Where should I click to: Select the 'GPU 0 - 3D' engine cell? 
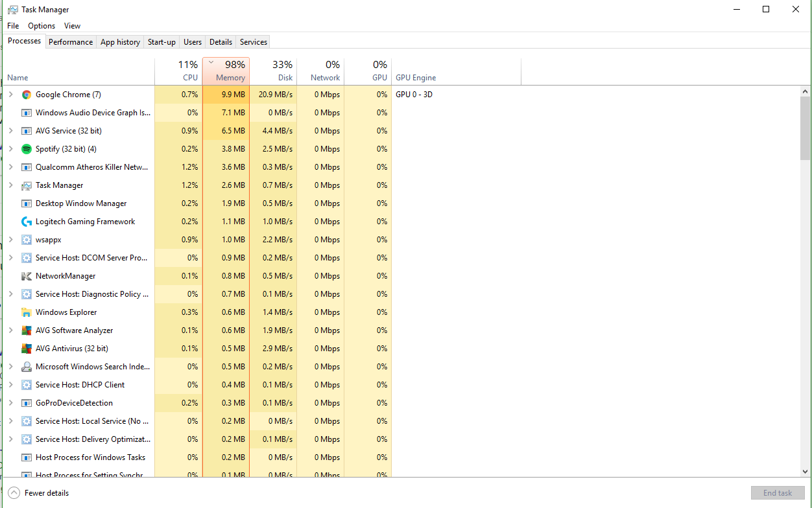[x=414, y=95]
